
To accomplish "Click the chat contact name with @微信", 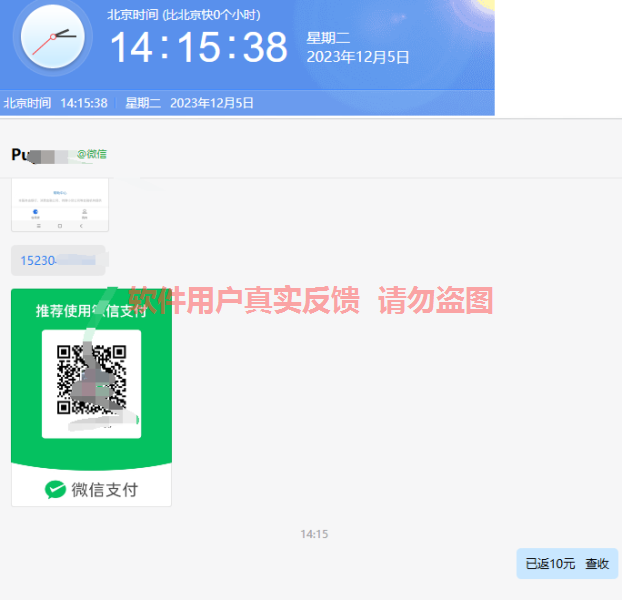I will pyautogui.click(x=59, y=155).
